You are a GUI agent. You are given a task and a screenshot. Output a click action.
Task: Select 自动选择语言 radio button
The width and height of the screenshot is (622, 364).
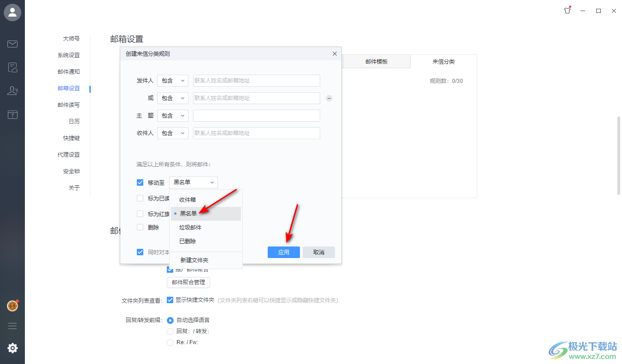click(170, 320)
